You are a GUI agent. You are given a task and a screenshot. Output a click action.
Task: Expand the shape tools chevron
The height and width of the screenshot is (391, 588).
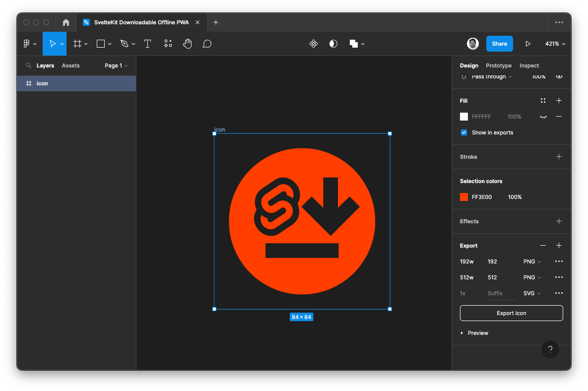click(x=110, y=44)
